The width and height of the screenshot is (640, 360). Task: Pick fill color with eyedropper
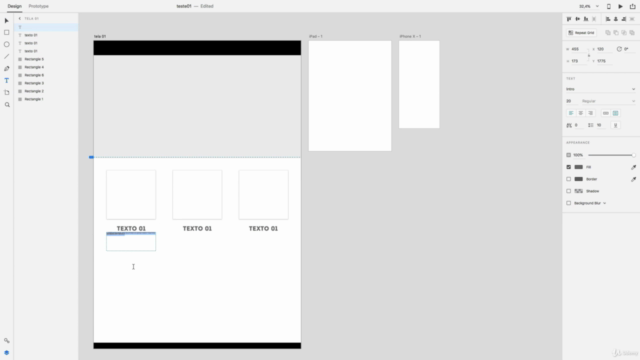pyautogui.click(x=633, y=167)
